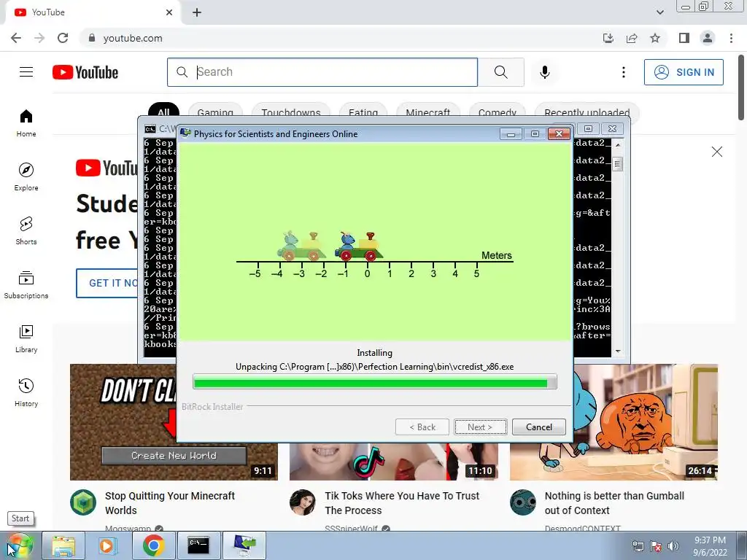Open Stop Quitting Your Minecraft Worlds video
This screenshot has width=747, height=560.
[x=169, y=503]
